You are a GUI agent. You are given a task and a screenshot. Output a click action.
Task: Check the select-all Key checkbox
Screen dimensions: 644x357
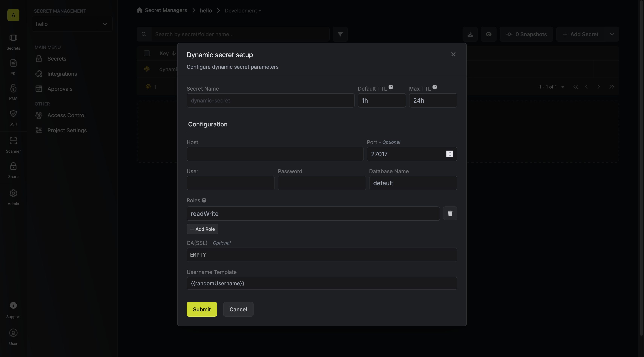147,53
